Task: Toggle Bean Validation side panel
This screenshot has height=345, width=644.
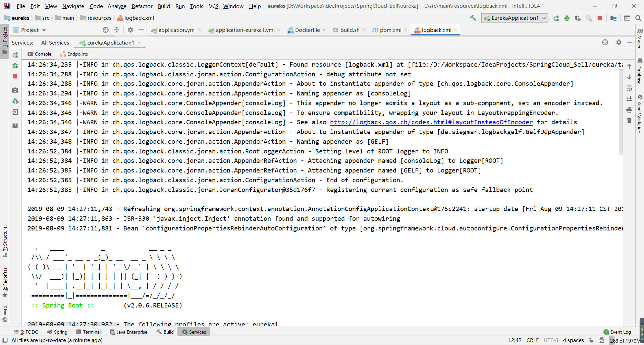Action: pyautogui.click(x=640, y=114)
